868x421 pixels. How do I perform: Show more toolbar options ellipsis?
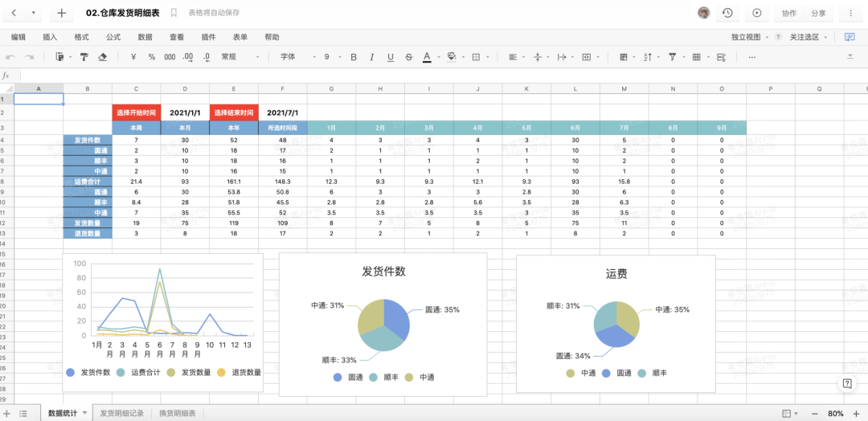[751, 57]
